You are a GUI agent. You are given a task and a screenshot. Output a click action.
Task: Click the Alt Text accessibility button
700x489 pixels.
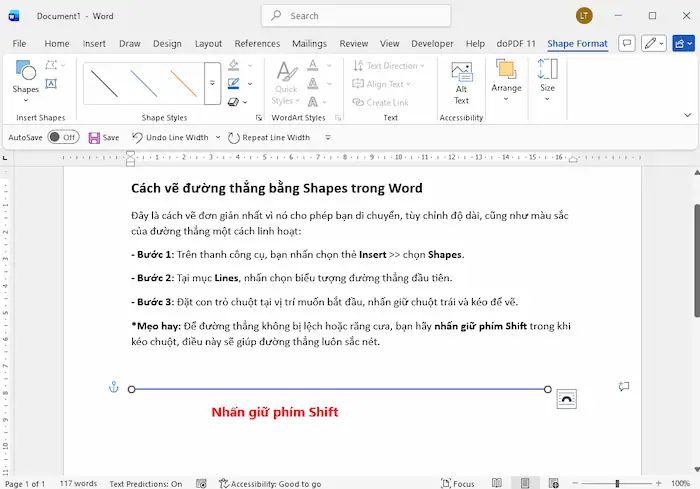pyautogui.click(x=461, y=81)
